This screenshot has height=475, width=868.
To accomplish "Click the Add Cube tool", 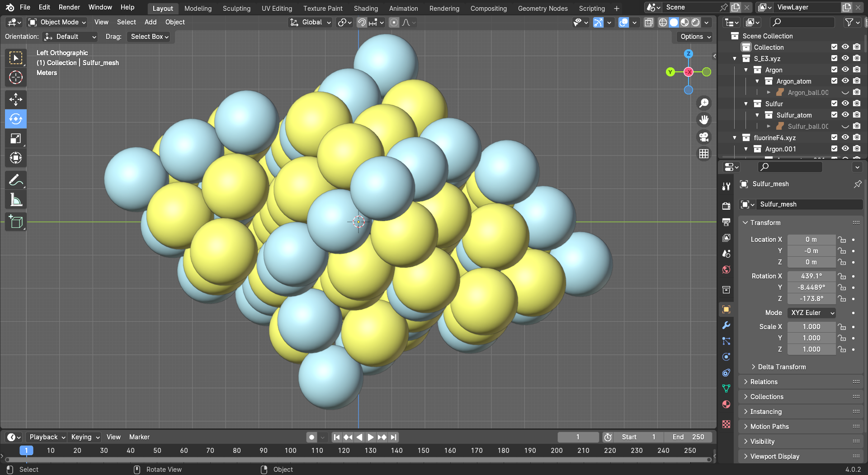I will pos(16,222).
